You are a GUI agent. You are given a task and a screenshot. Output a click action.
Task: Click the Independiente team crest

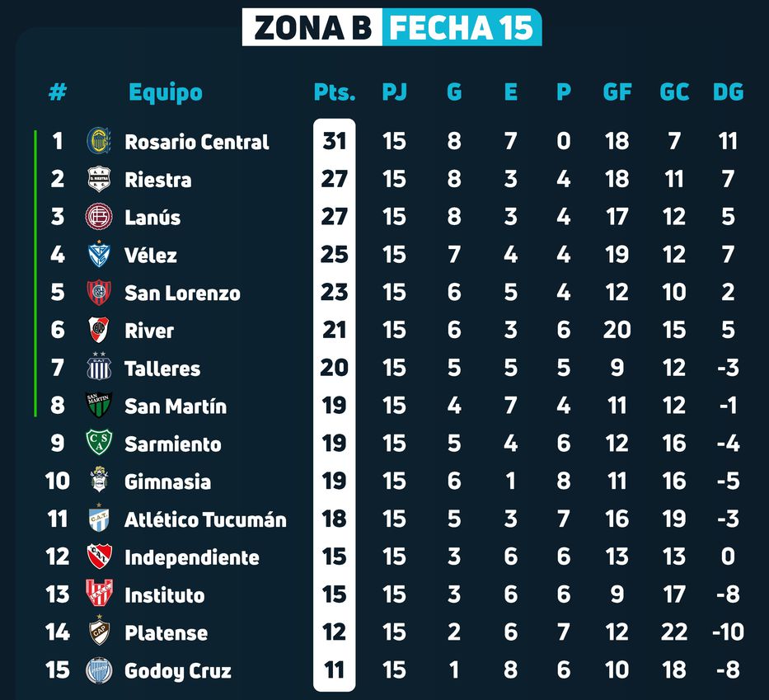click(x=99, y=557)
